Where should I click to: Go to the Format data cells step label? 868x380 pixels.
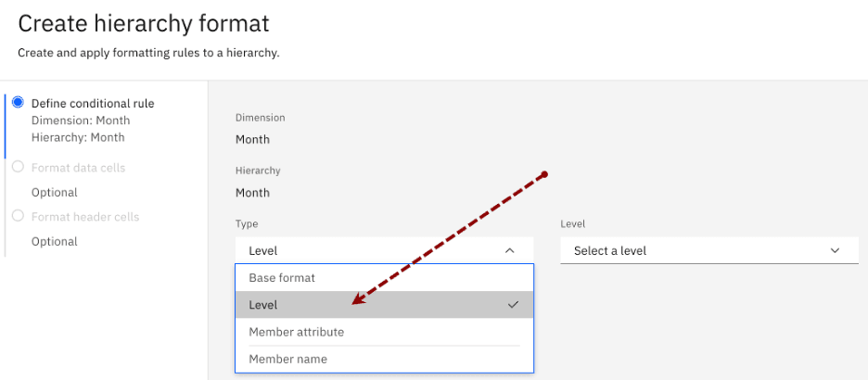pyautogui.click(x=78, y=168)
